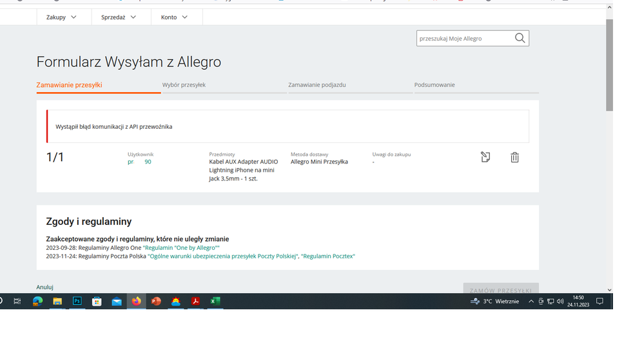Open the notification center icon

coord(600,301)
